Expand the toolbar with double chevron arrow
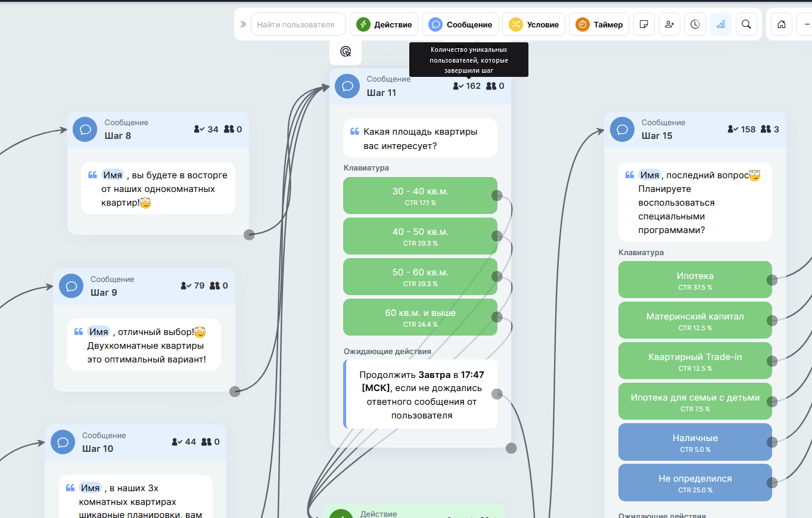The width and height of the screenshot is (812, 518). 243,24
